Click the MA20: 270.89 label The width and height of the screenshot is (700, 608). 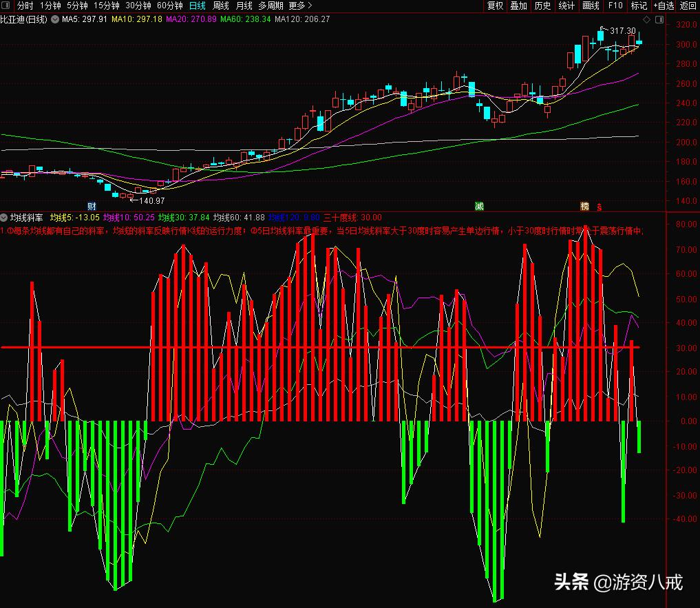(191, 19)
